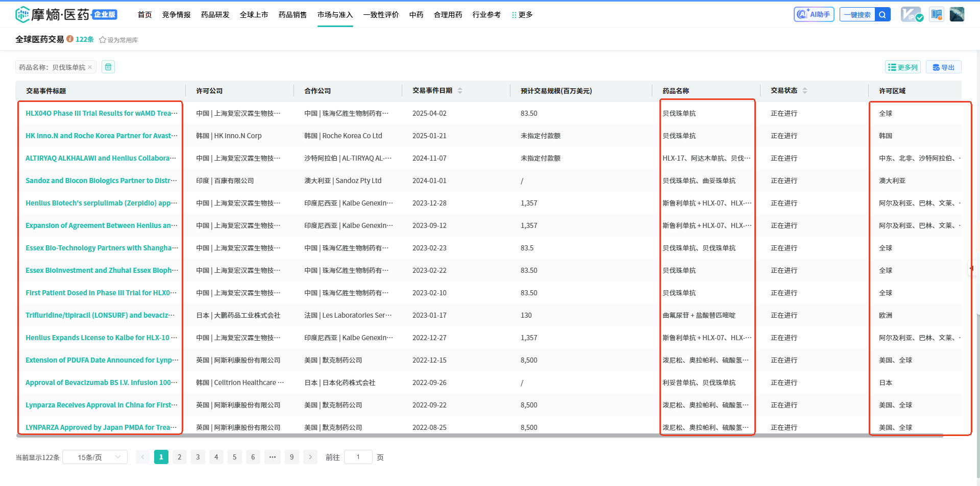Click the 更多列 columns button
The width and height of the screenshot is (980, 486).
(x=902, y=67)
